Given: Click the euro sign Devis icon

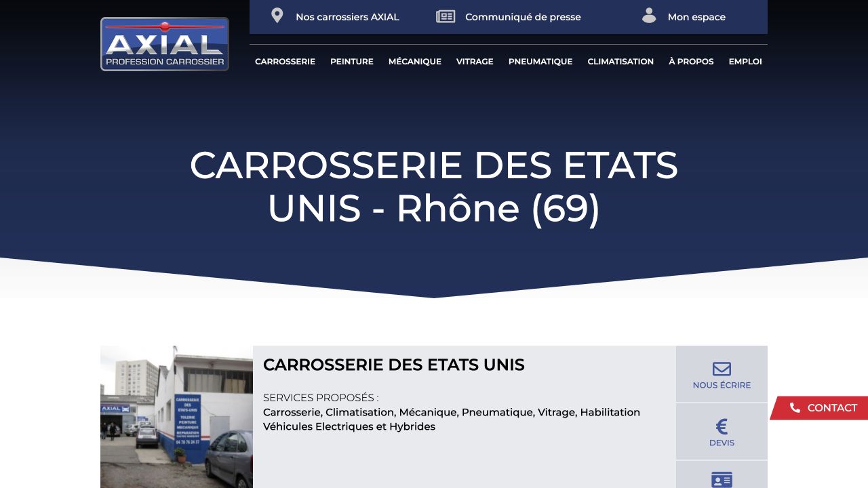Looking at the screenshot, I should click(722, 426).
